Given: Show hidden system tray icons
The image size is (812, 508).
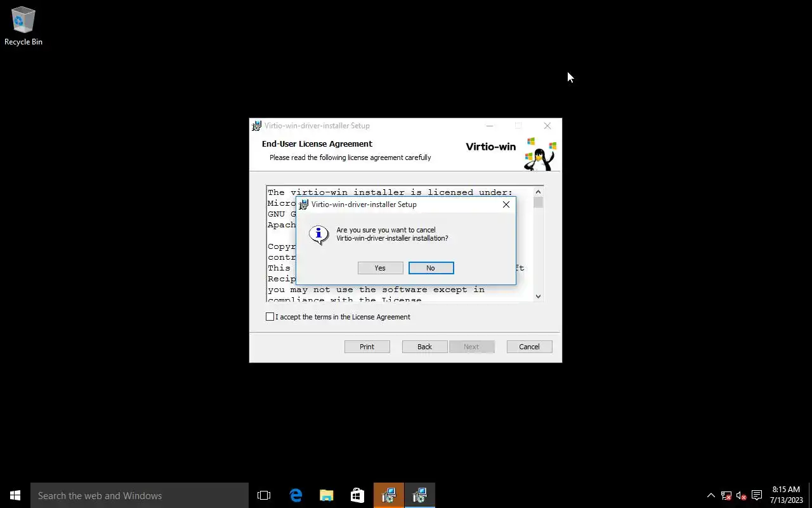Looking at the screenshot, I should (710, 495).
